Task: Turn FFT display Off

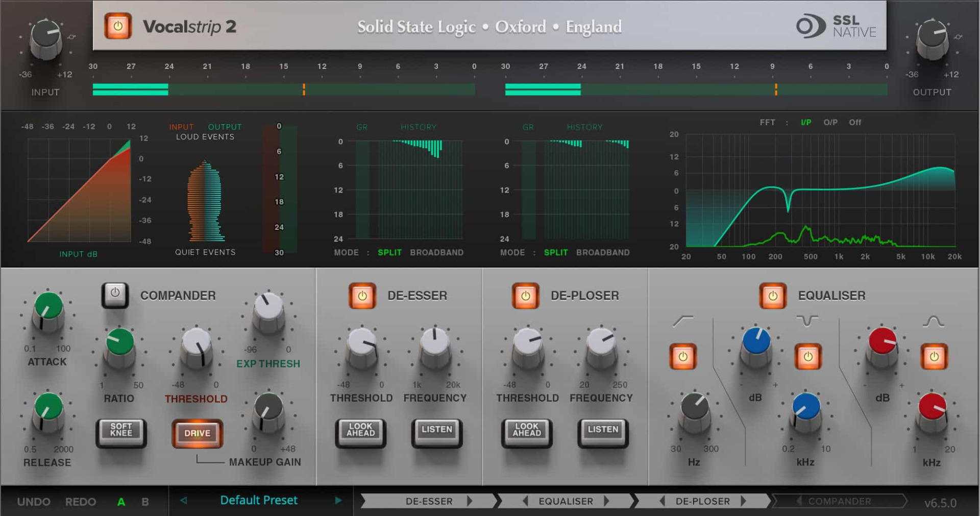Action: [855, 122]
